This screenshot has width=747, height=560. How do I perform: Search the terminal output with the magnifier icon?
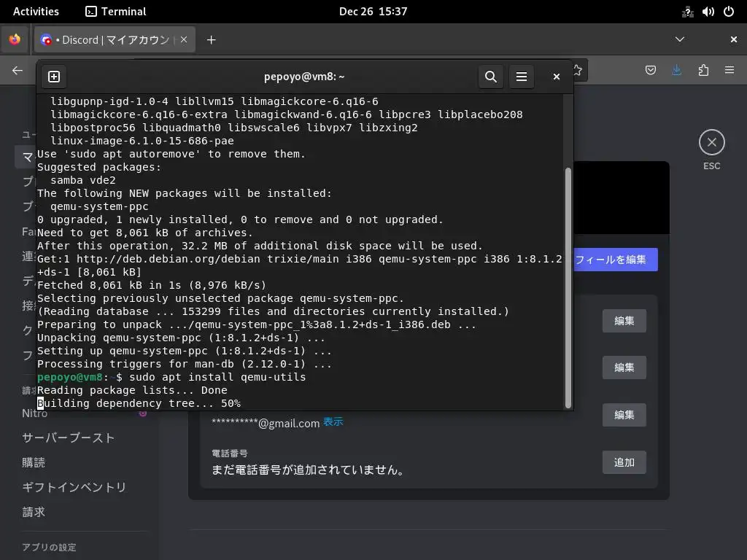tap(491, 77)
